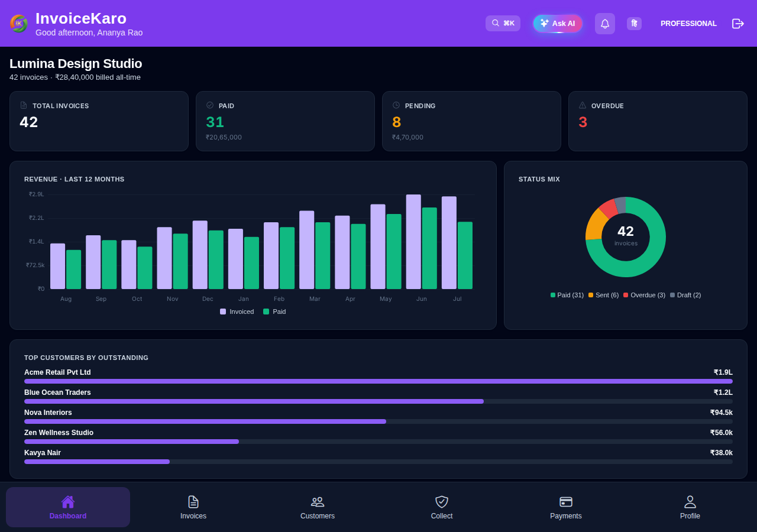Go to the Dashboard tab
This screenshot has width=757, height=532.
click(68, 507)
